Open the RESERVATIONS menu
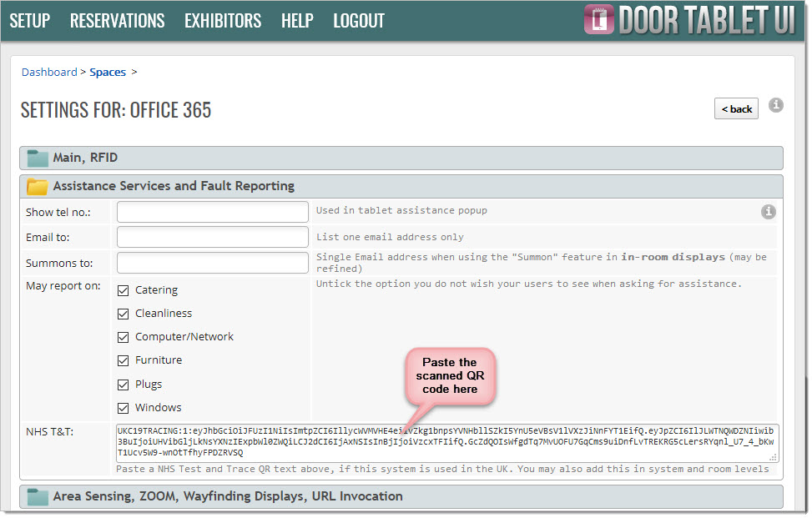 [x=117, y=21]
